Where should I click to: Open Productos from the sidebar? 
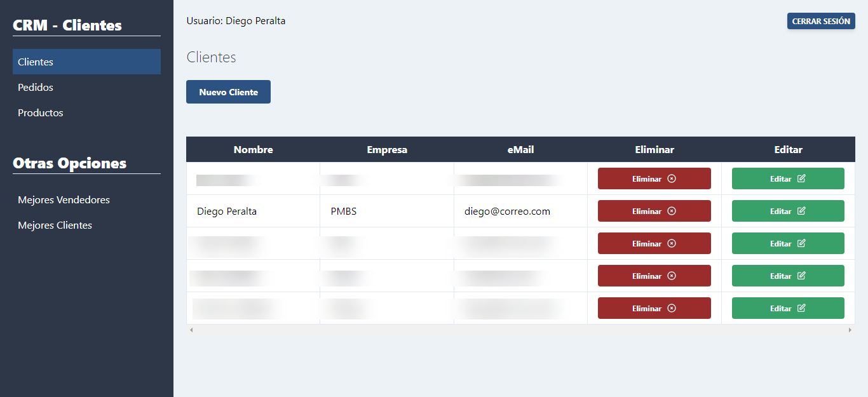tap(86, 112)
